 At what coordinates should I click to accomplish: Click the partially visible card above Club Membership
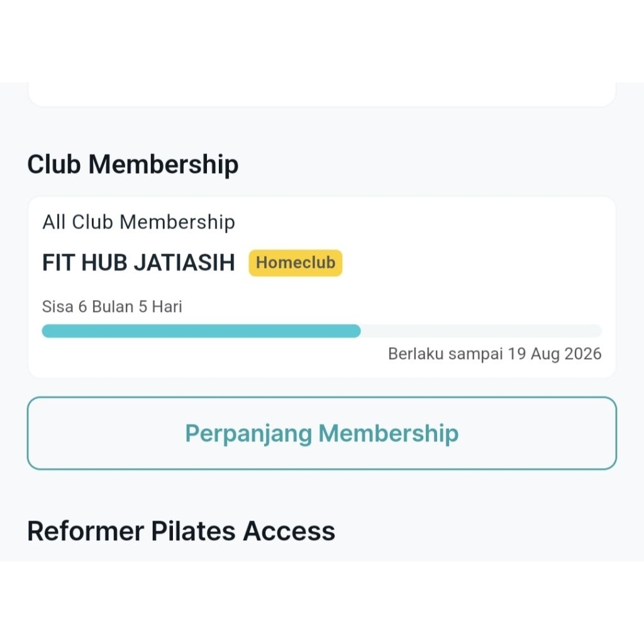(322, 94)
